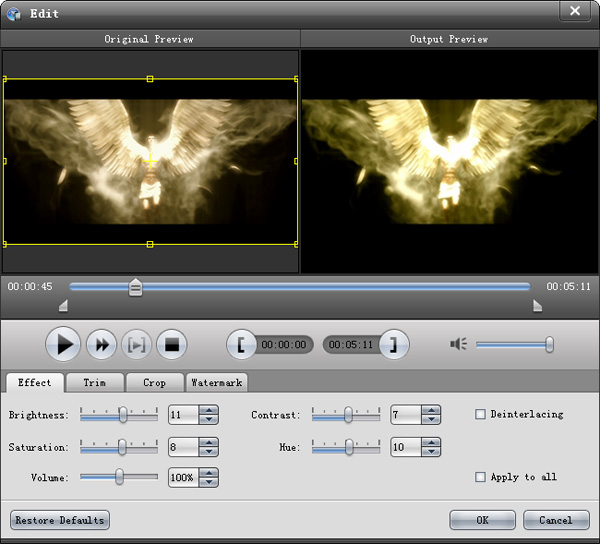Click the bottom-right crop corner handle

(296, 244)
